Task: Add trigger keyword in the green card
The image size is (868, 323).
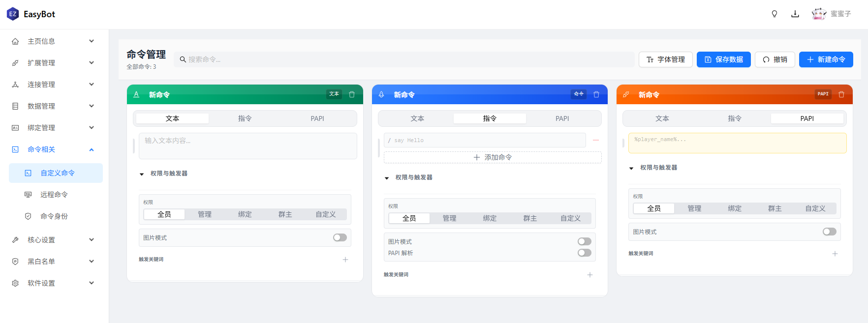Action: click(345, 260)
